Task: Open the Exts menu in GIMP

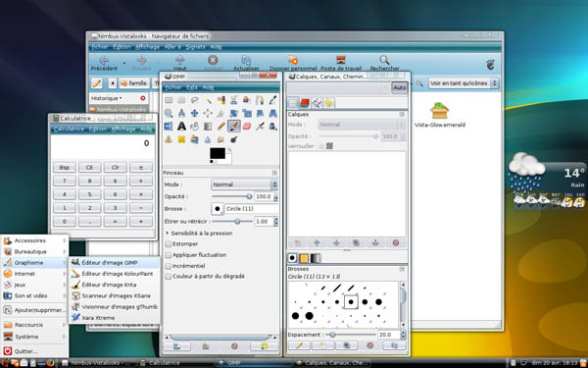Action: [192, 87]
